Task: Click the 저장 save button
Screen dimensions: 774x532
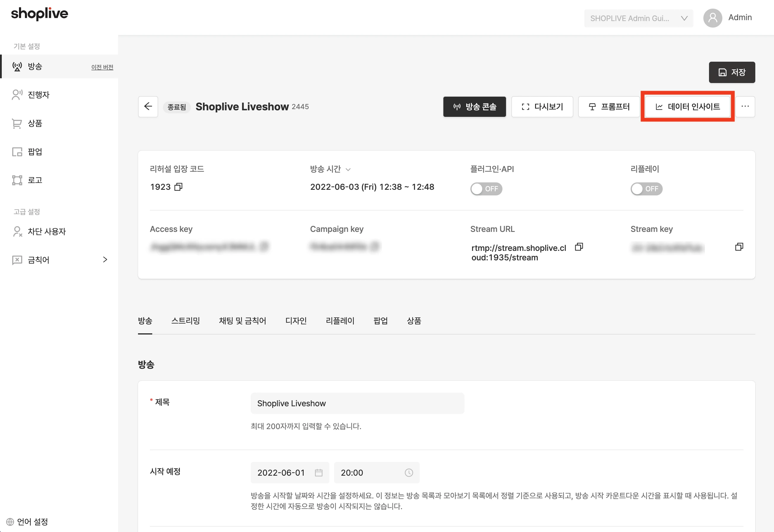Action: click(732, 72)
